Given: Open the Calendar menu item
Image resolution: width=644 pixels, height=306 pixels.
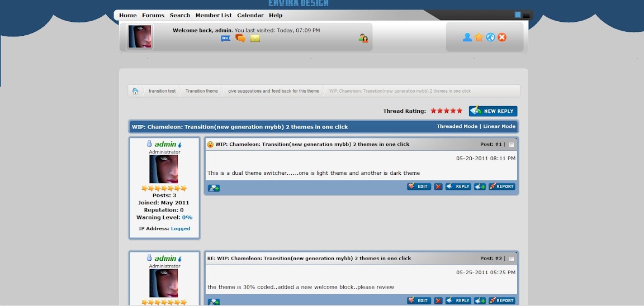Looking at the screenshot, I should (250, 15).
